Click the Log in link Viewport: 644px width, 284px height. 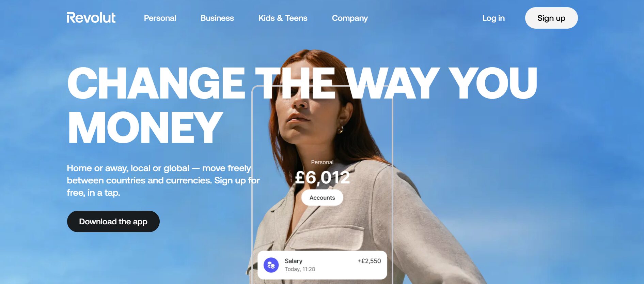tap(493, 18)
